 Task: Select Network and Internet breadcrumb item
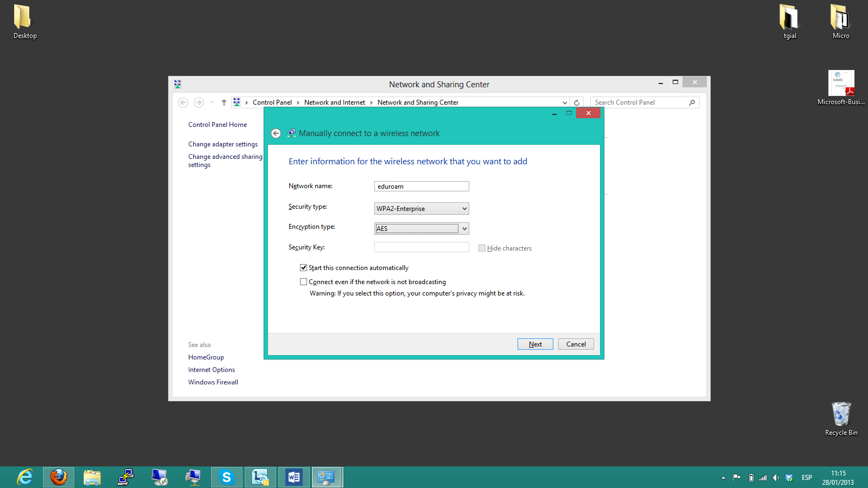click(x=334, y=102)
